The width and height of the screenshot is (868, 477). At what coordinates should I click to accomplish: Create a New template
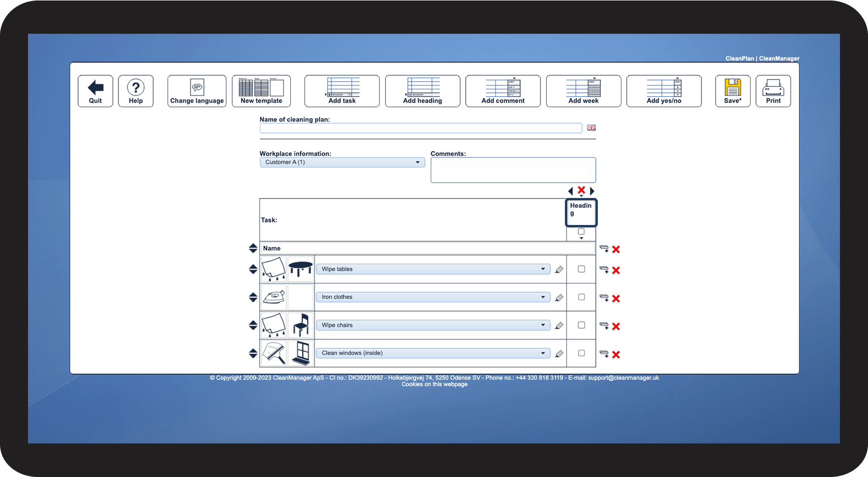261,91
